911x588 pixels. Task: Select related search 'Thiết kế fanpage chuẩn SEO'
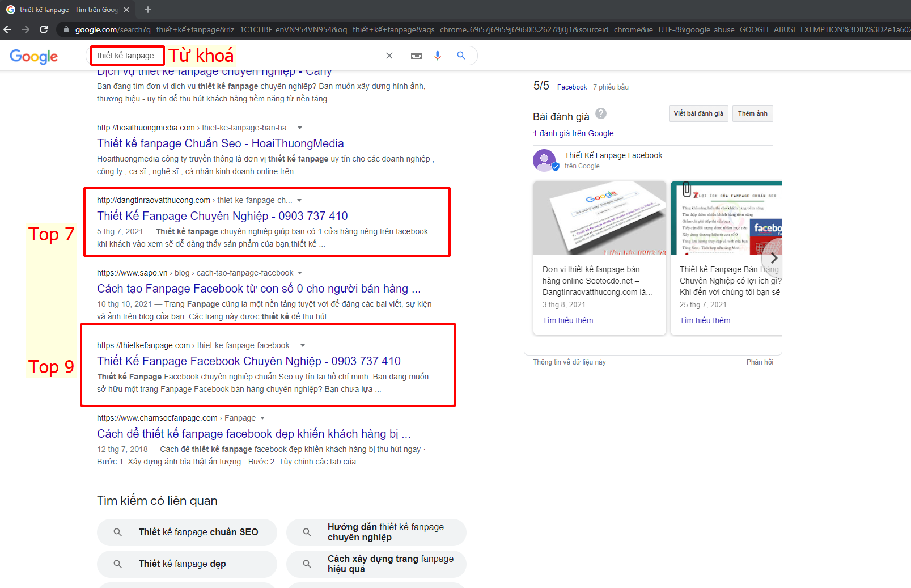click(x=187, y=532)
